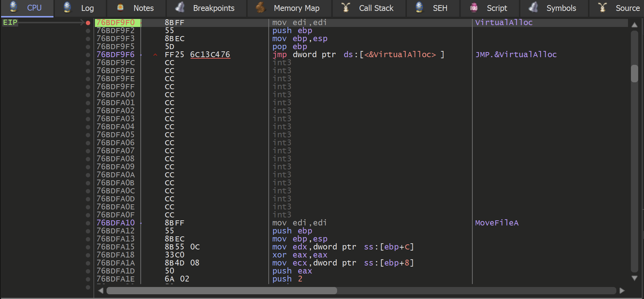Select the int3 instruction at 76BDF9FC
Viewport: 644px width, 299px height.
pyautogui.click(x=282, y=63)
